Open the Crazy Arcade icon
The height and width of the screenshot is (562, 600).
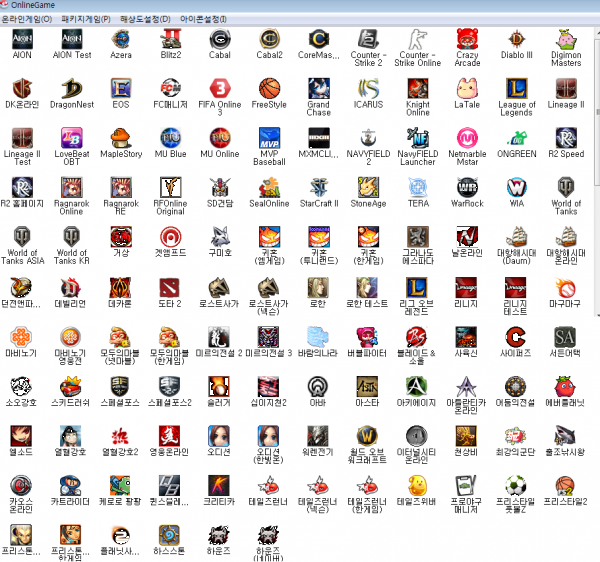pyautogui.click(x=467, y=39)
